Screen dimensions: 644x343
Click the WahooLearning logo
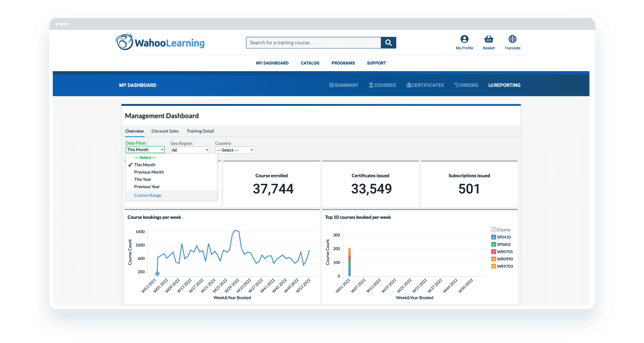[x=160, y=42]
